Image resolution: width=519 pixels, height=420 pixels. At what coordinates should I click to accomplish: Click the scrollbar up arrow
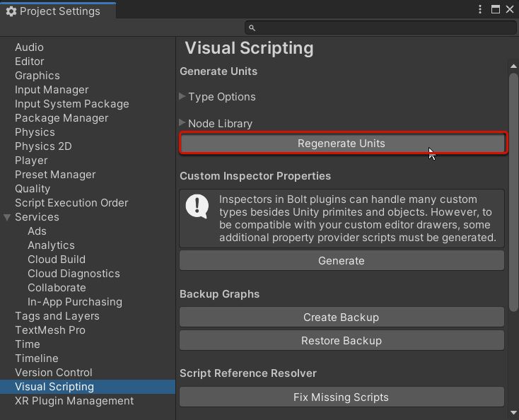coord(513,66)
